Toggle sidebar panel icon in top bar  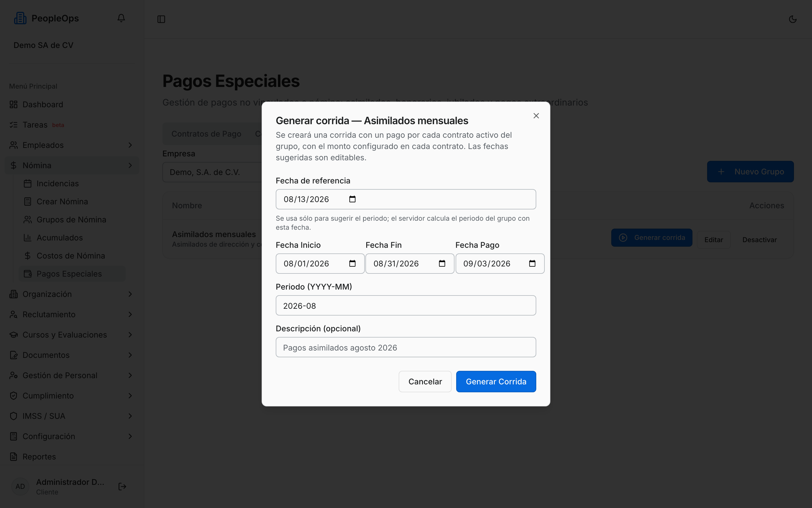pyautogui.click(x=161, y=19)
